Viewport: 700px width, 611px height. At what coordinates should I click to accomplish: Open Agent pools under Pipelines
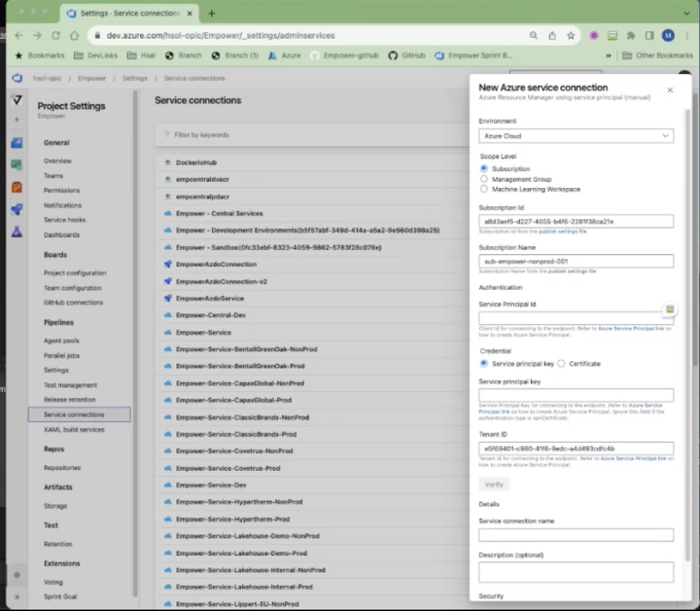click(61, 341)
